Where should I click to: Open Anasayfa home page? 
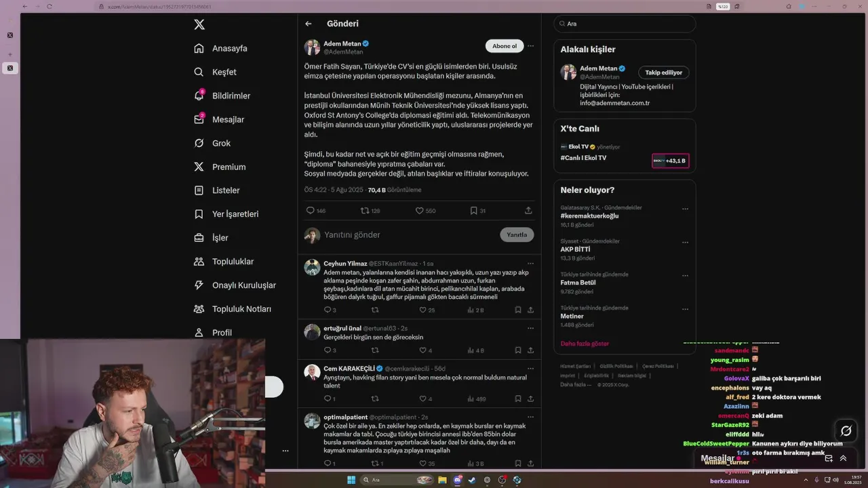(221, 48)
